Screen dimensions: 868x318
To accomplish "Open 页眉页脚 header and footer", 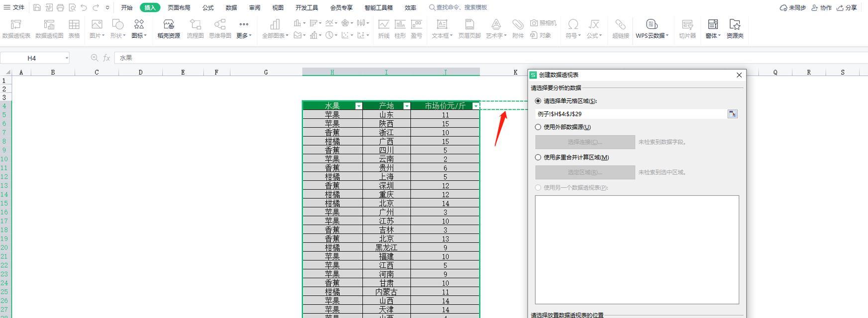I will pos(470,29).
